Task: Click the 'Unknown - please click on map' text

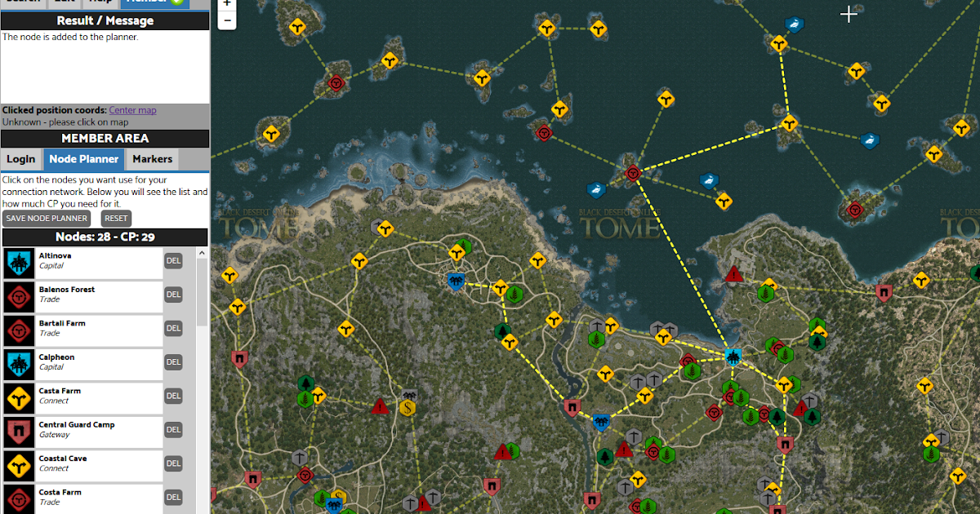Action: pyautogui.click(x=65, y=122)
